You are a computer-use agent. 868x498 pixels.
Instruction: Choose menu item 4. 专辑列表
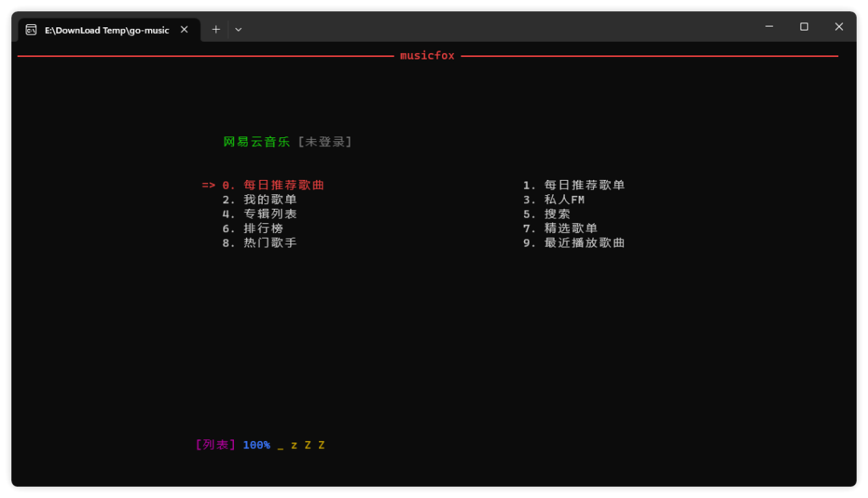pyautogui.click(x=260, y=214)
